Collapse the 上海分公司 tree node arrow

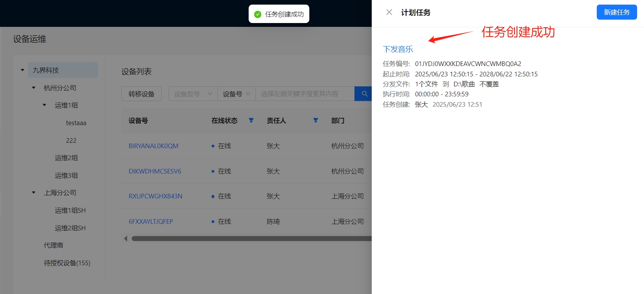click(34, 193)
